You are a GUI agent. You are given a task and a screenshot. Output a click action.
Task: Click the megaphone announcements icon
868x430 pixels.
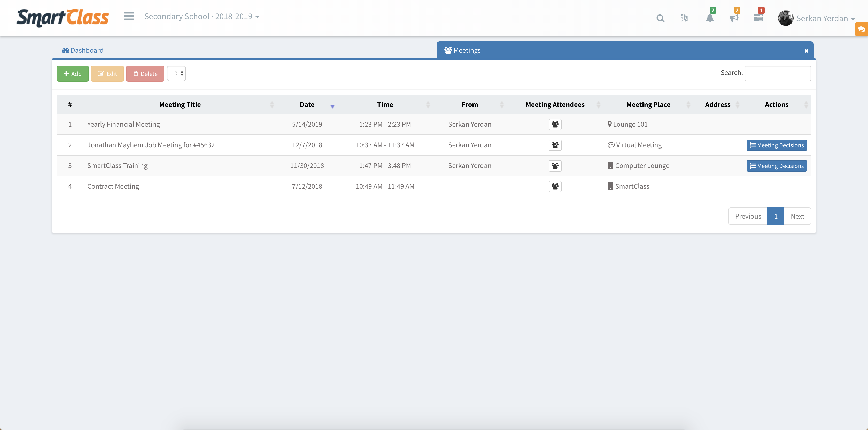(x=734, y=18)
